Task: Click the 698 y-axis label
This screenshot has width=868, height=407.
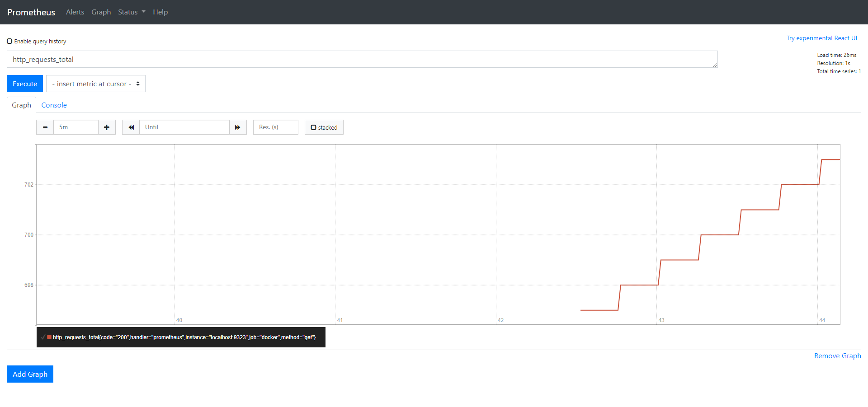Action: (x=29, y=285)
